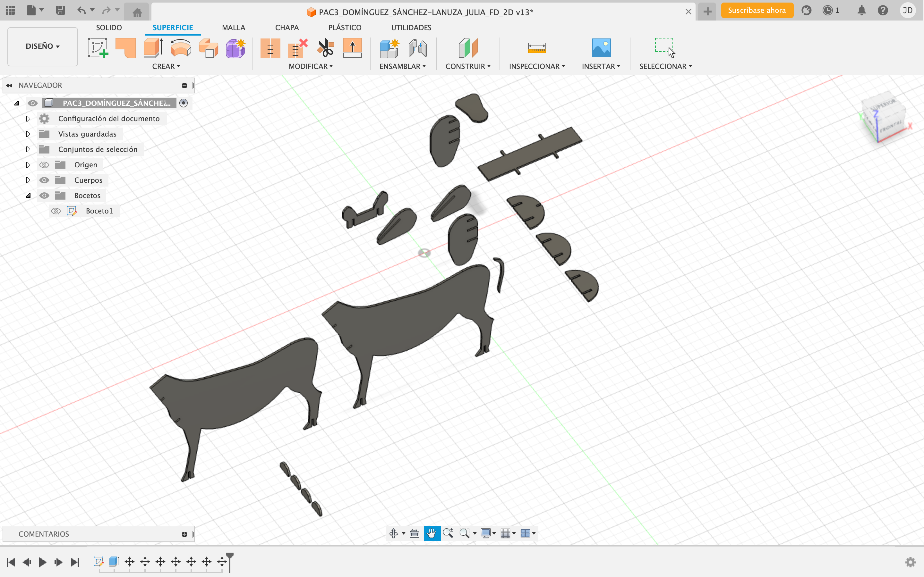Select the Revolve surface tool

pyautogui.click(x=181, y=48)
